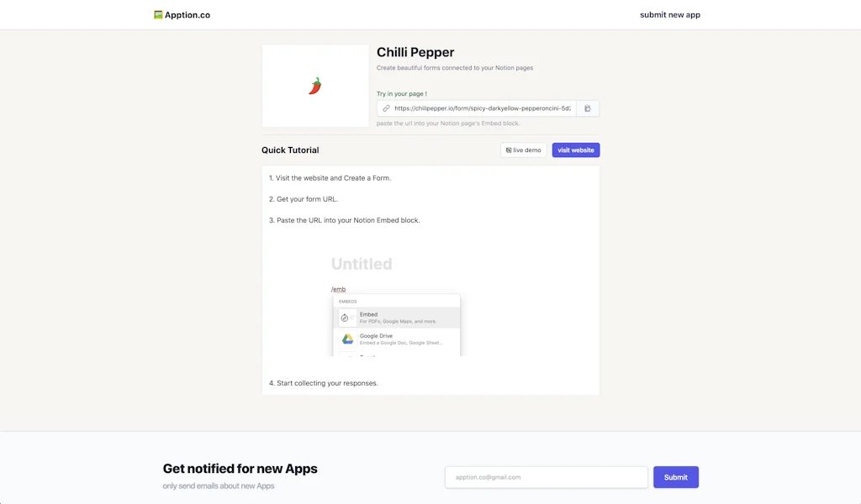Click the /emb command text in tutorial
The image size is (861, 504).
tap(338, 288)
